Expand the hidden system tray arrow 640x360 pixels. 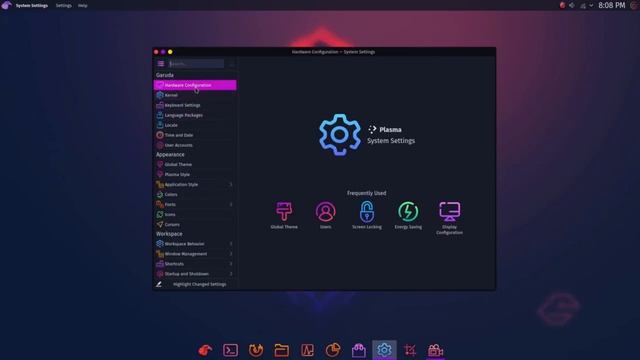[x=591, y=6]
